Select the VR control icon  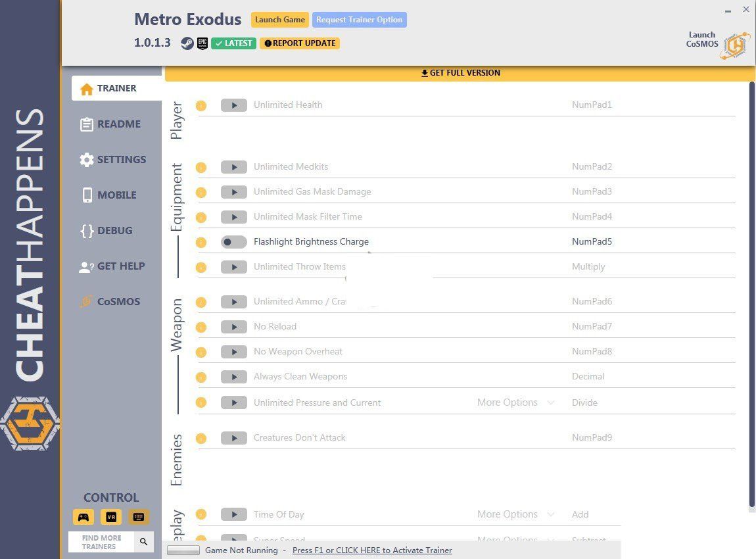[x=111, y=517]
